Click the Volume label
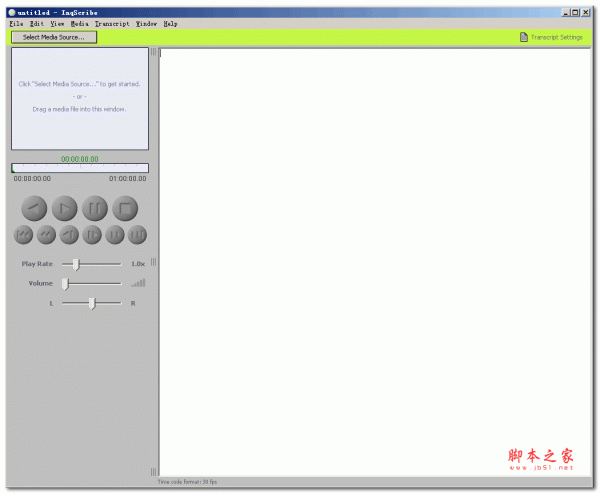Image resolution: width=600 pixels, height=494 pixels. (x=41, y=283)
